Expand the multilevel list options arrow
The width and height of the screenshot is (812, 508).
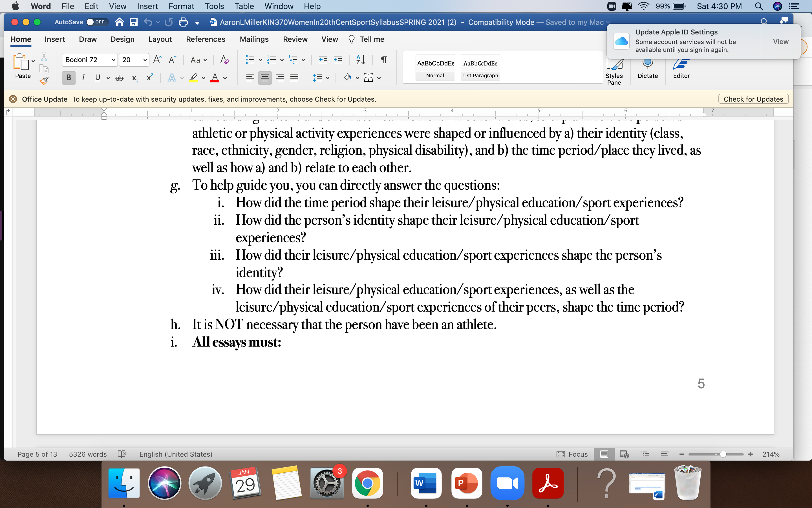[x=303, y=60]
